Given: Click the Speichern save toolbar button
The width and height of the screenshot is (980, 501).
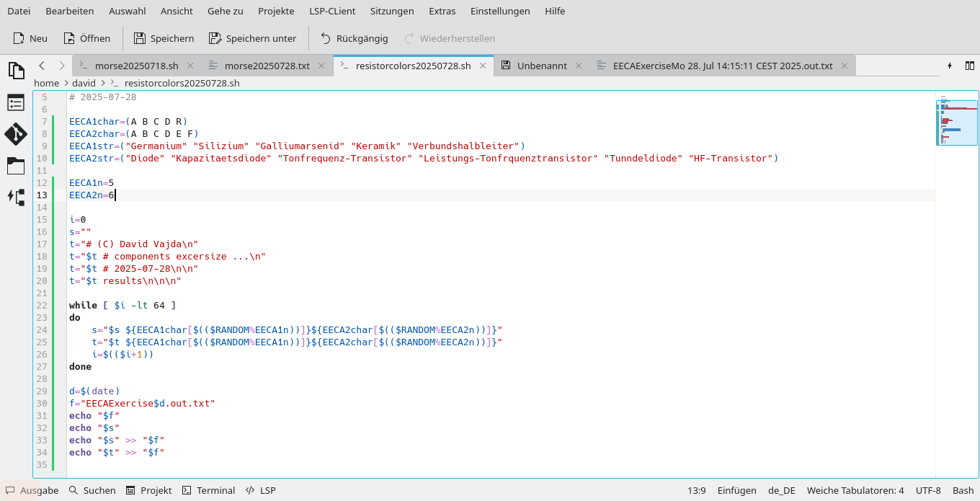Looking at the screenshot, I should coord(164,38).
